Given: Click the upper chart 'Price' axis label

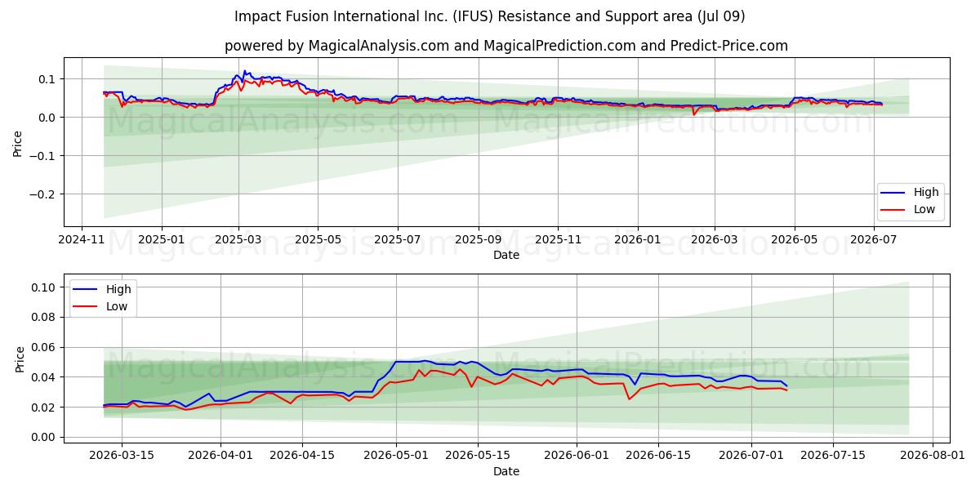Looking at the screenshot, I should 19,143.
